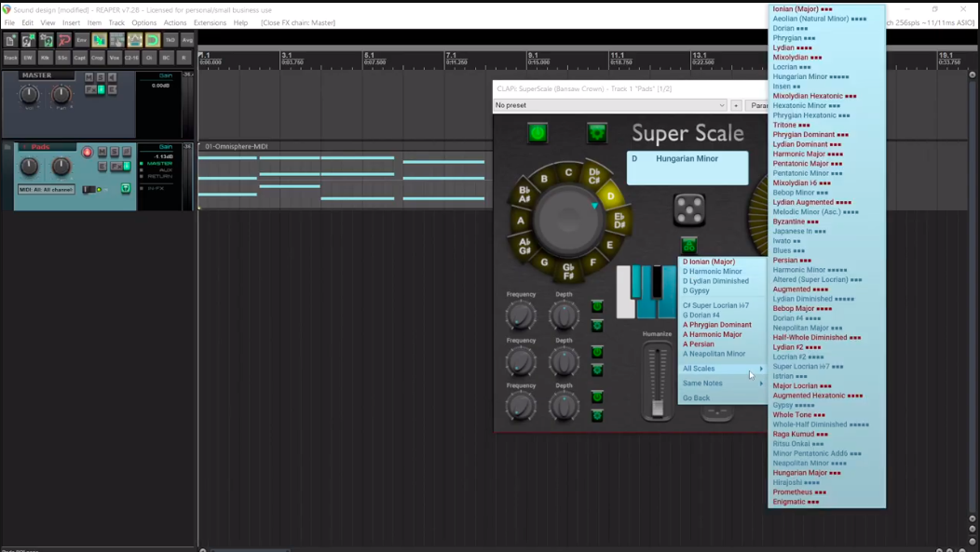Toggle the envelope move toolbar icon

(x=135, y=40)
